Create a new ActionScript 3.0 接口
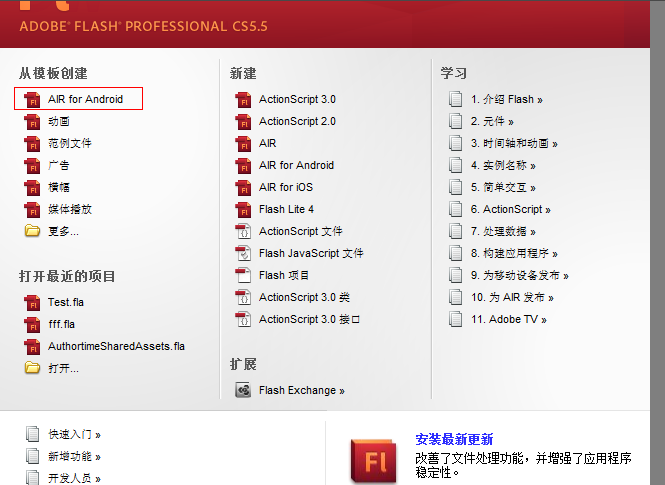Screen dimensions: 665x485 click(x=310, y=320)
